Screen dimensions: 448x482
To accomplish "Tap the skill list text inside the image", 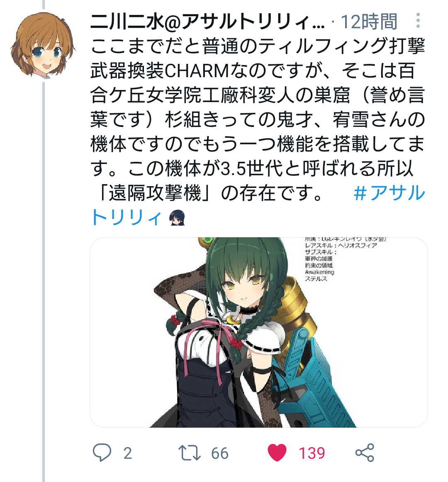I will pos(345,259).
